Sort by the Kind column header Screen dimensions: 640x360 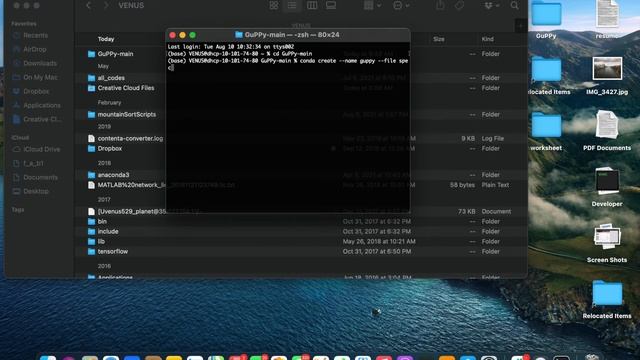point(487,39)
